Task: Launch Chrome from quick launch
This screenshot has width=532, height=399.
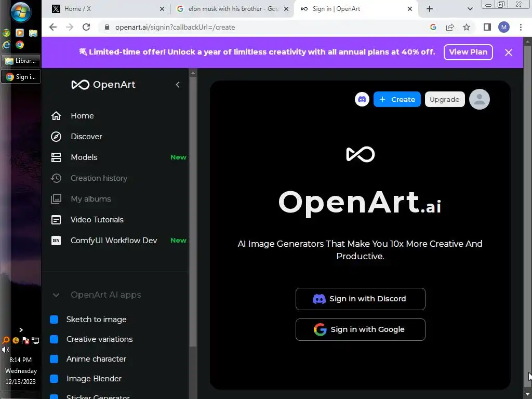Action: 20,45
